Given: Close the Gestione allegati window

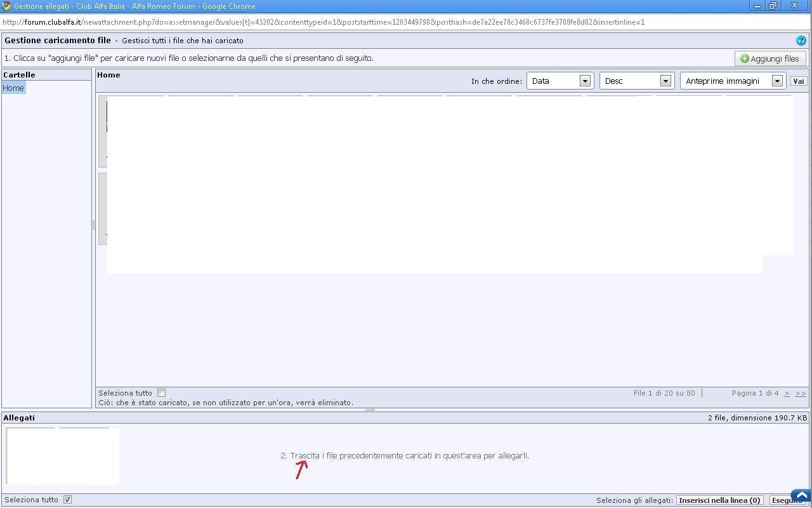Looking at the screenshot, I should (794, 6).
